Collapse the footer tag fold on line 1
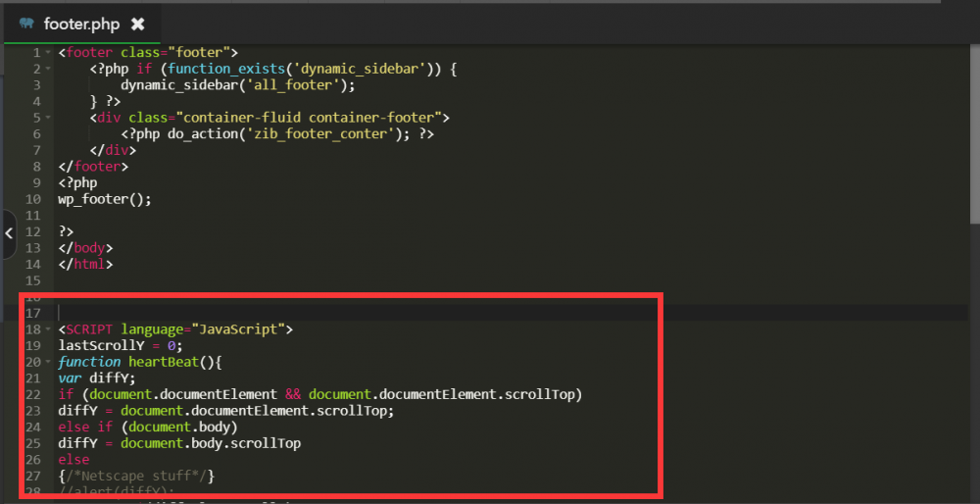 click(48, 53)
